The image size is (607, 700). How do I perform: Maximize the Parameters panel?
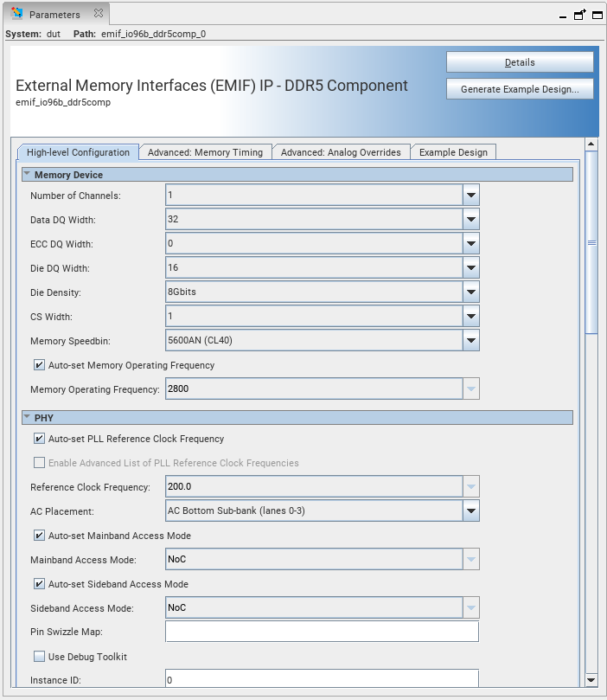pos(597,16)
